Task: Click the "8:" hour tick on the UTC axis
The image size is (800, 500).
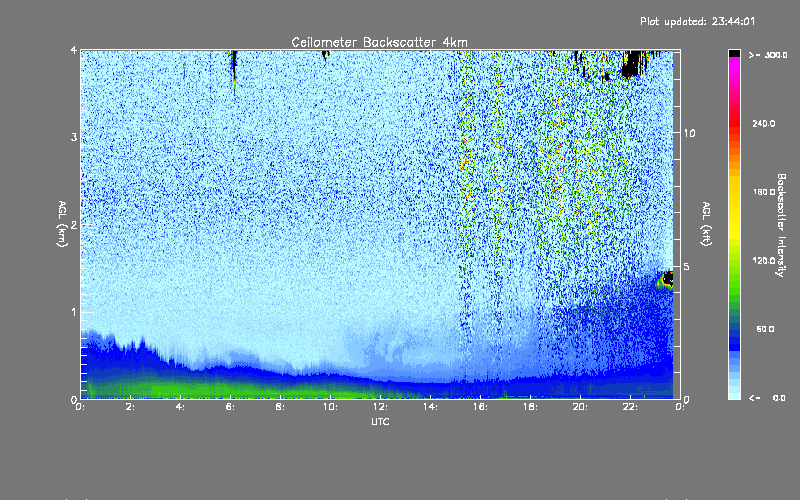Action: (x=281, y=407)
